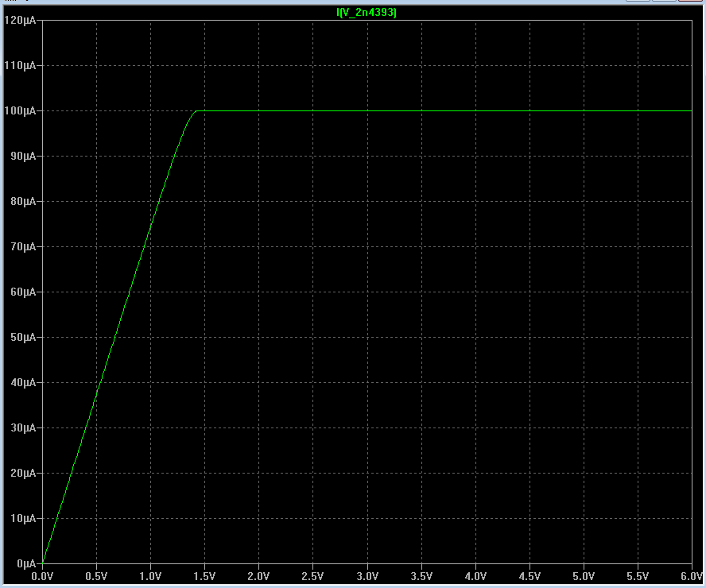Click the 3.5V horizontal axis label

tap(421, 576)
